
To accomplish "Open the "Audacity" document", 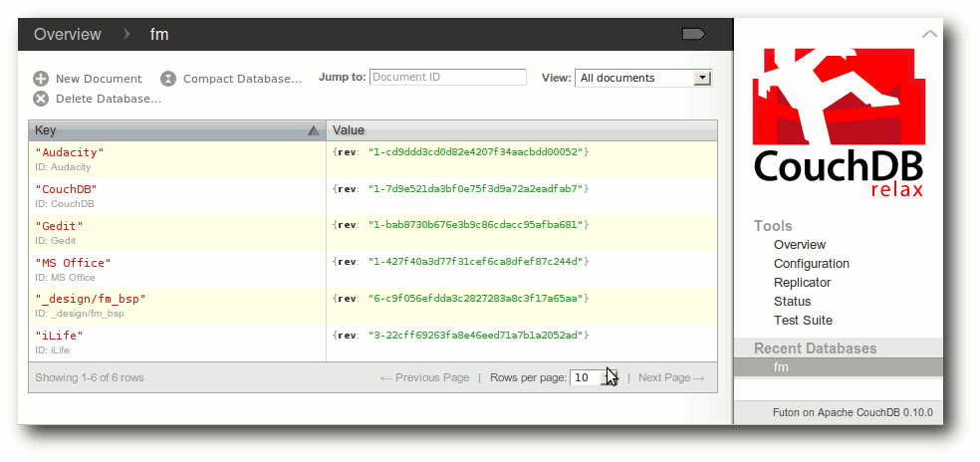I will [70, 152].
